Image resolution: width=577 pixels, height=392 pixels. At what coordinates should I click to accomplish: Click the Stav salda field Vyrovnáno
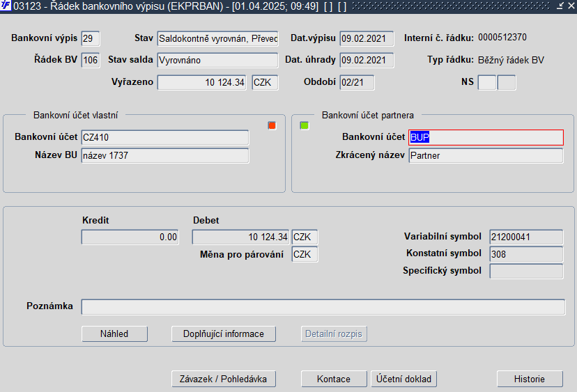click(218, 60)
